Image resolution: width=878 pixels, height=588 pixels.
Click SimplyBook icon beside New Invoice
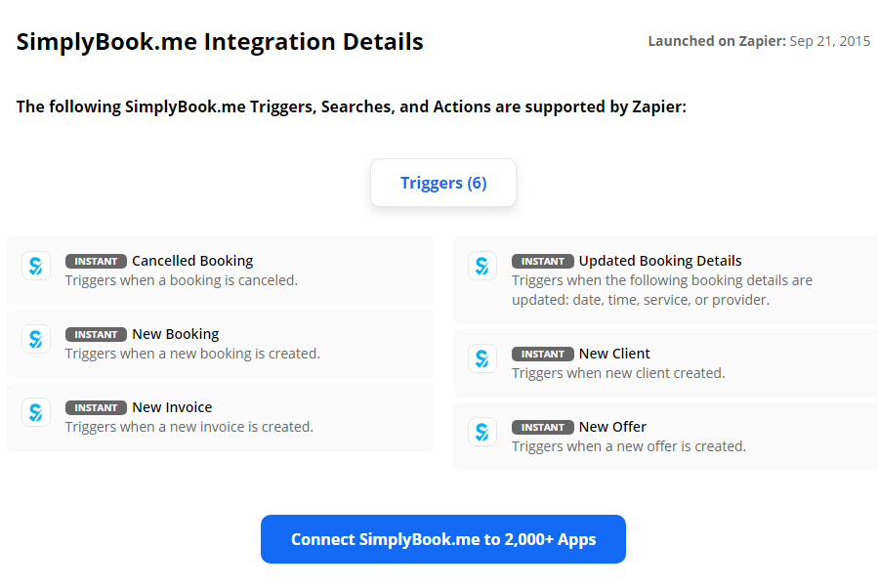[36, 412]
